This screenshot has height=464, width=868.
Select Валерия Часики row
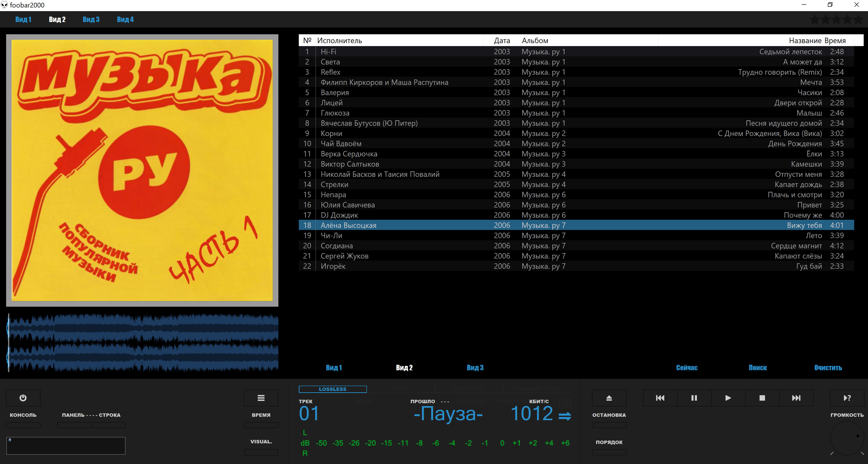(576, 92)
